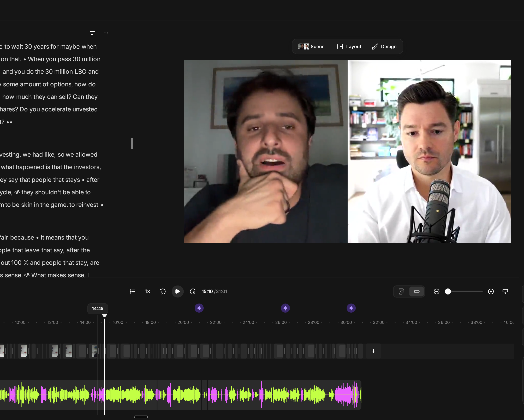Select the right speaker video in preview

coord(429,151)
